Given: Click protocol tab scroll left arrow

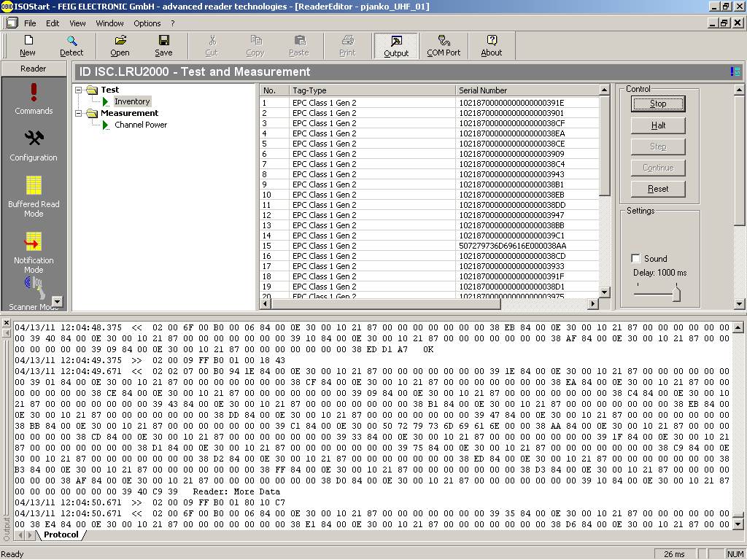Looking at the screenshot, I should (20, 535).
